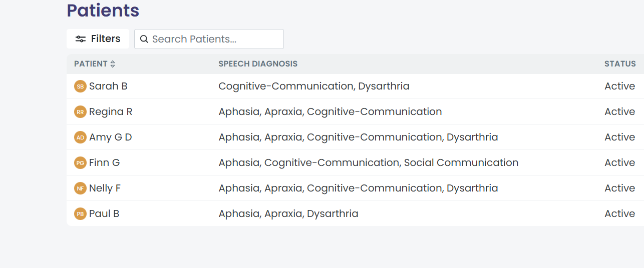Focus the Search Patients field
The height and width of the screenshot is (268, 644).
point(209,39)
